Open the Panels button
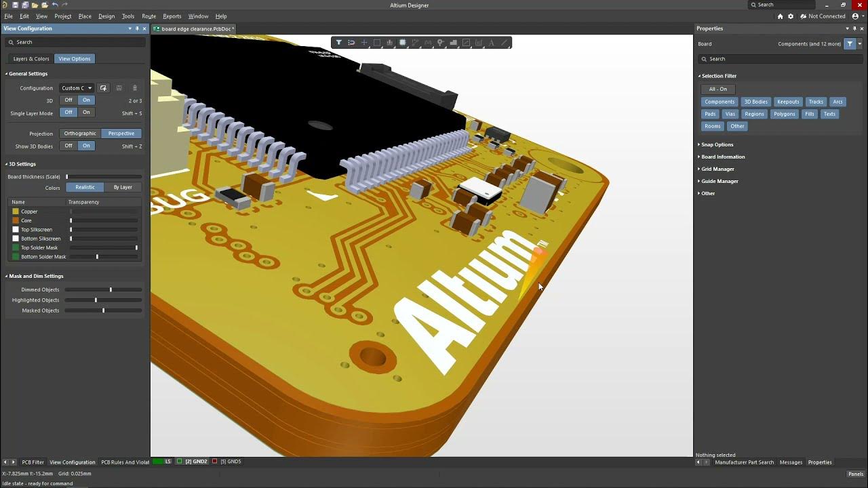Image resolution: width=868 pixels, height=488 pixels. coord(856,474)
